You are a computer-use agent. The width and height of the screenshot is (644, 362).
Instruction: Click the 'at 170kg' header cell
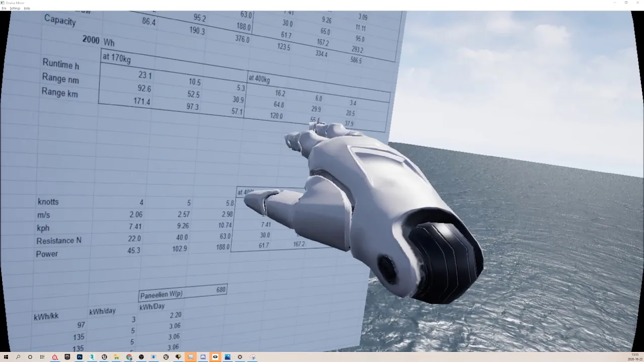click(x=116, y=58)
